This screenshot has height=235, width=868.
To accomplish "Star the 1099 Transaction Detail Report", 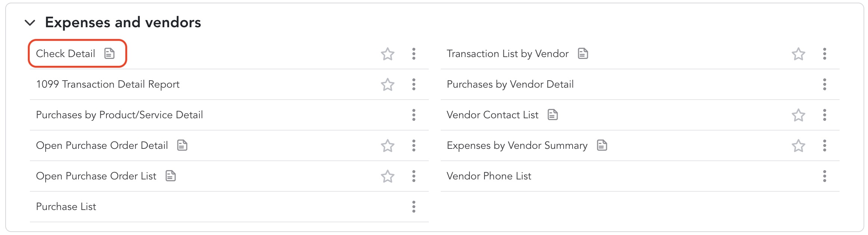I will pos(388,85).
